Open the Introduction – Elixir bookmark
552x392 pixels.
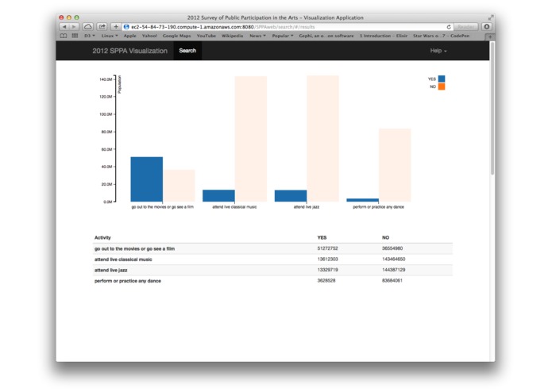pos(384,36)
